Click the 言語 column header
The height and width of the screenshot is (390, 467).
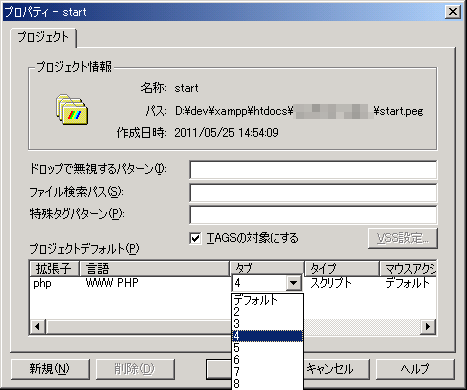click(155, 268)
